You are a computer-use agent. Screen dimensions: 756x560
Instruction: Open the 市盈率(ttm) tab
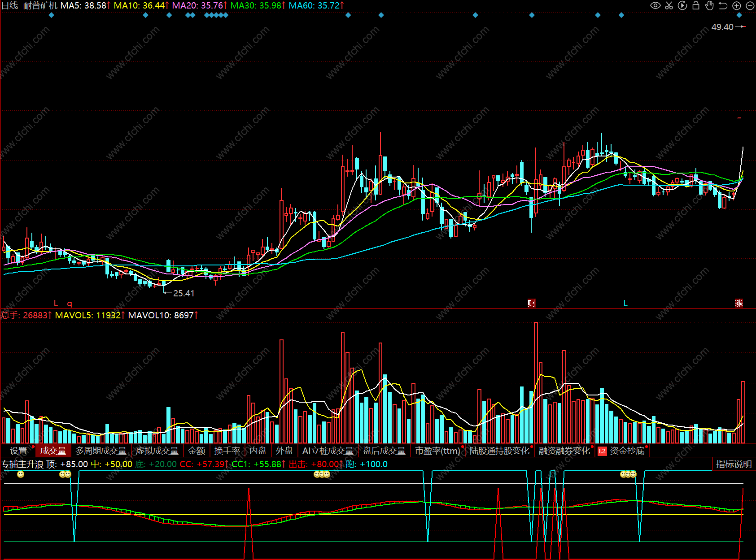tap(437, 451)
